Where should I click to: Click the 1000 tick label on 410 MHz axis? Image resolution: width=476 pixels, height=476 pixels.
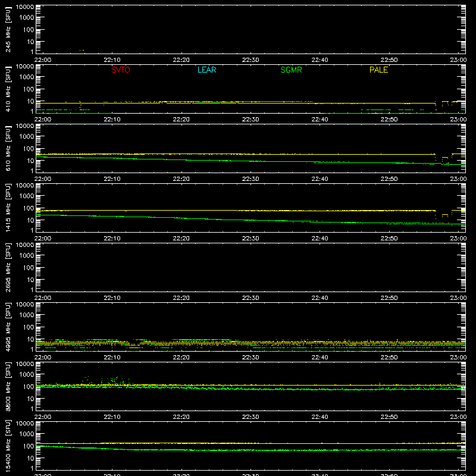[x=27, y=77]
